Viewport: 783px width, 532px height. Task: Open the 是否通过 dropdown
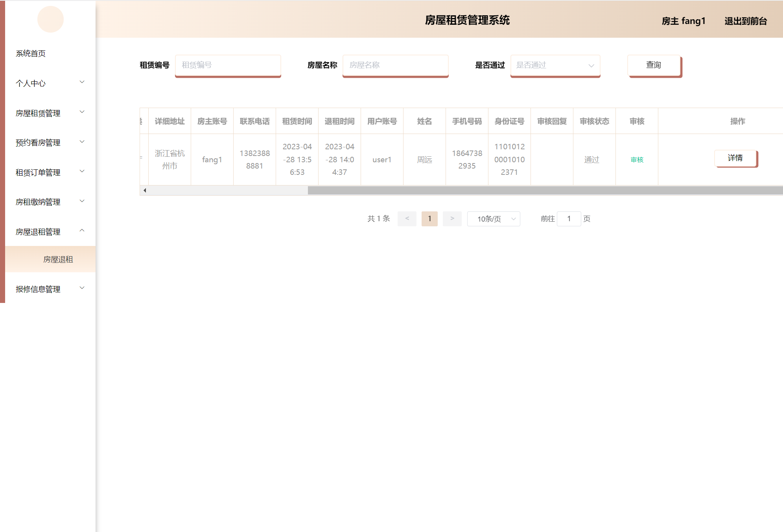point(555,65)
